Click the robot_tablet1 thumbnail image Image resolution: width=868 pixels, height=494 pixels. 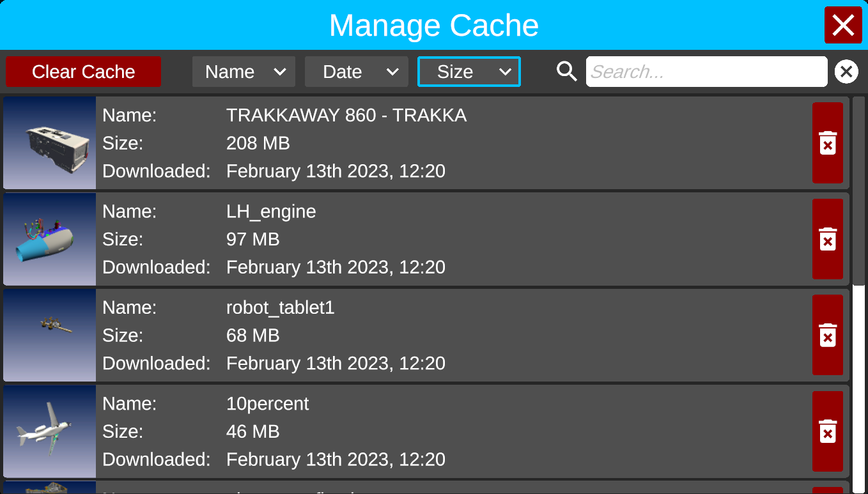[x=50, y=335]
